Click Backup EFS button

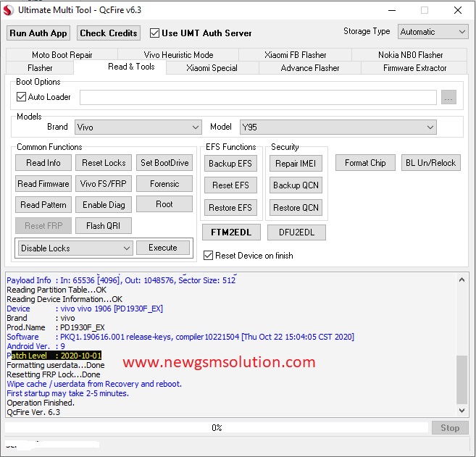[x=230, y=164]
